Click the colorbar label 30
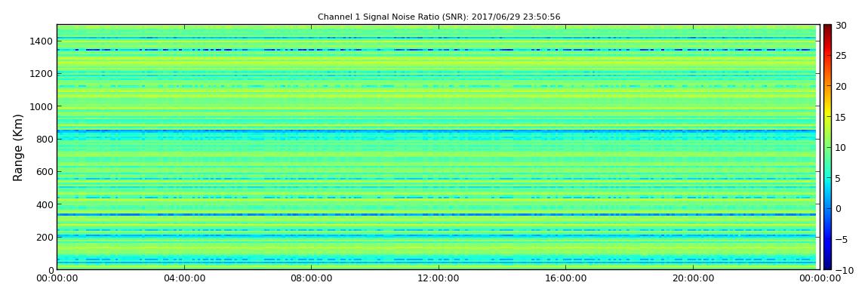 point(841,26)
